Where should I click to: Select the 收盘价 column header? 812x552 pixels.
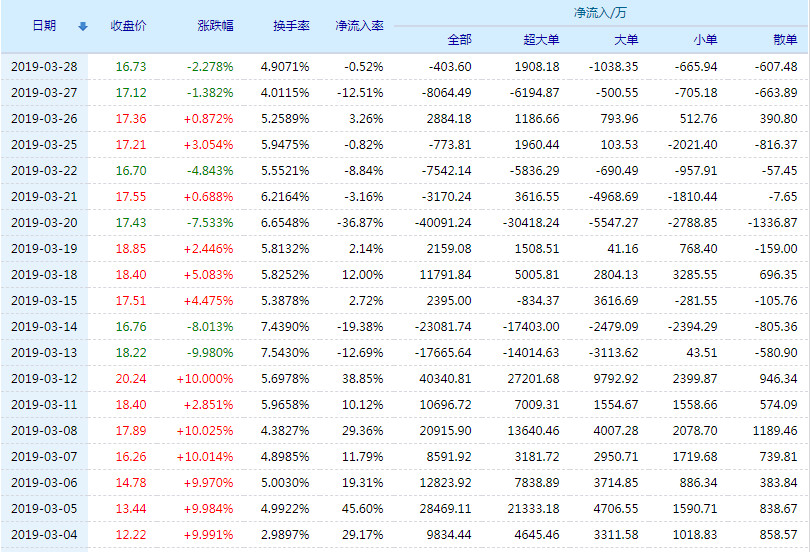pos(128,26)
